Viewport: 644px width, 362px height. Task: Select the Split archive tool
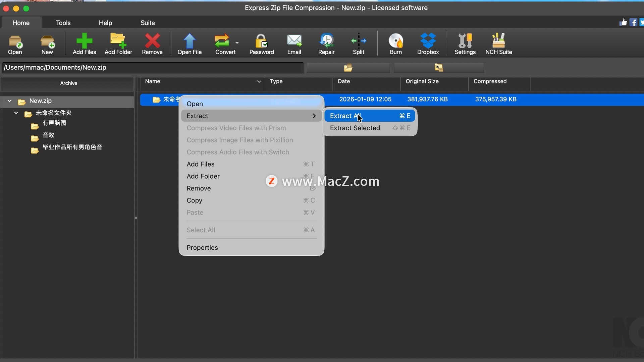[358, 41]
